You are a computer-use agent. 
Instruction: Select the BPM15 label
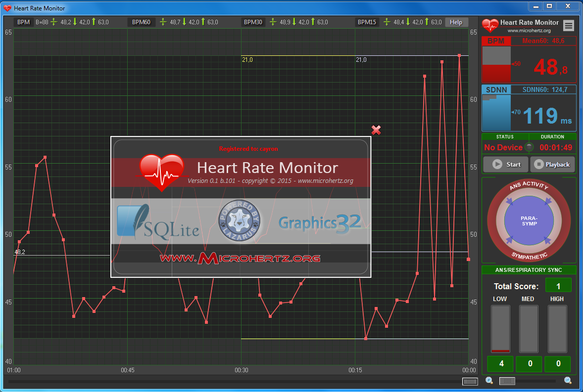[367, 22]
